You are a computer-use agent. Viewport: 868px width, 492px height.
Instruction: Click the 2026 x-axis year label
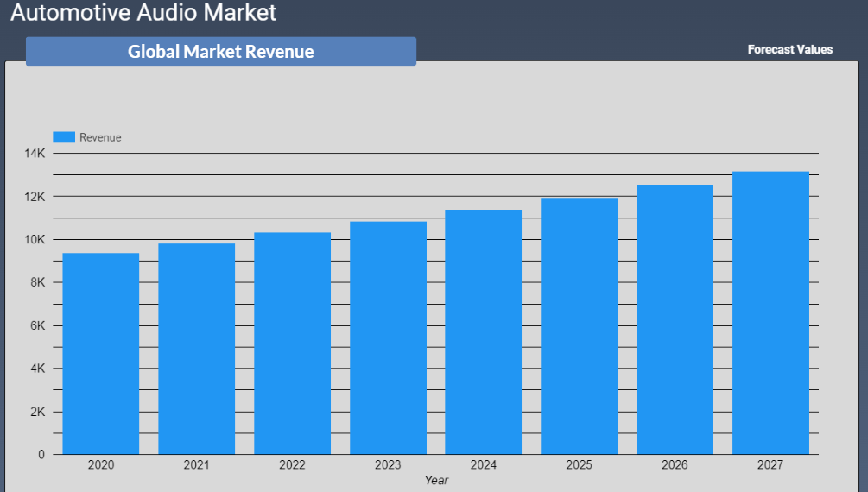click(675, 465)
